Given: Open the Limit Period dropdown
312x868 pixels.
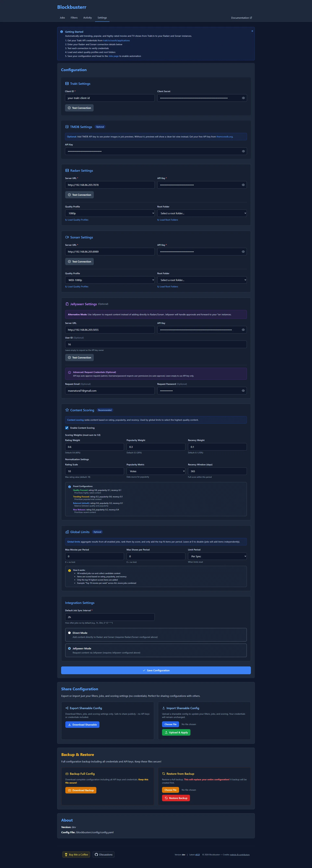Looking at the screenshot, I should click(x=217, y=556).
